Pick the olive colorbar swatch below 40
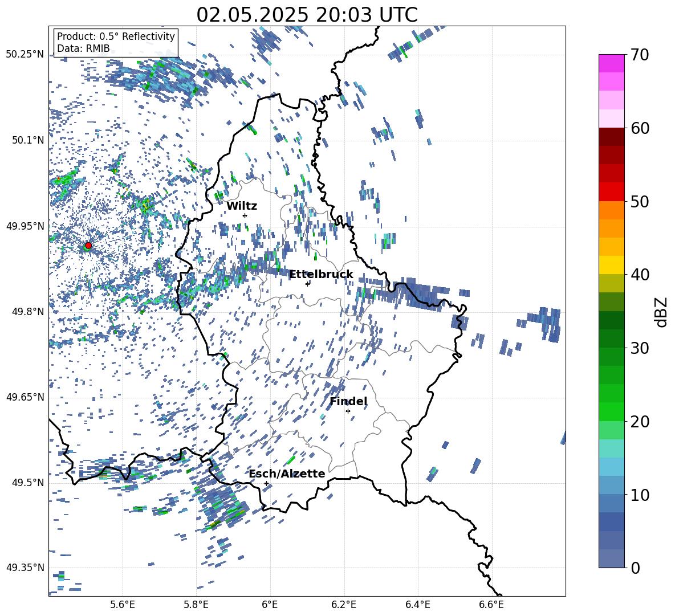Screen dimensions: 675x616 [611, 283]
